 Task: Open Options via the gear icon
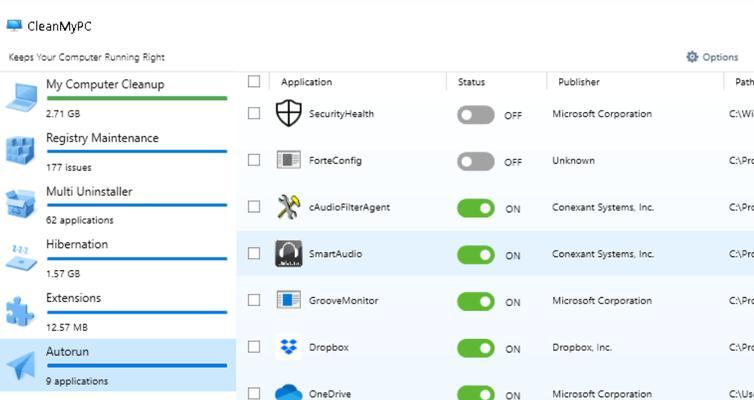click(x=692, y=57)
